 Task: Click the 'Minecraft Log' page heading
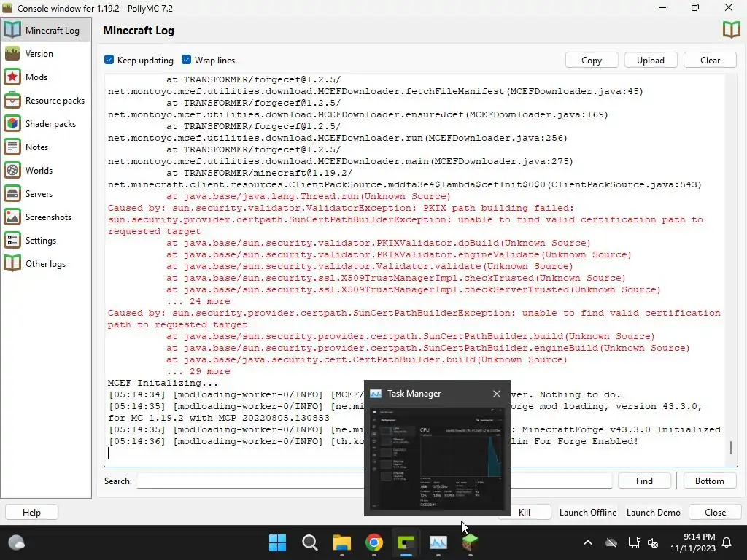coord(139,31)
